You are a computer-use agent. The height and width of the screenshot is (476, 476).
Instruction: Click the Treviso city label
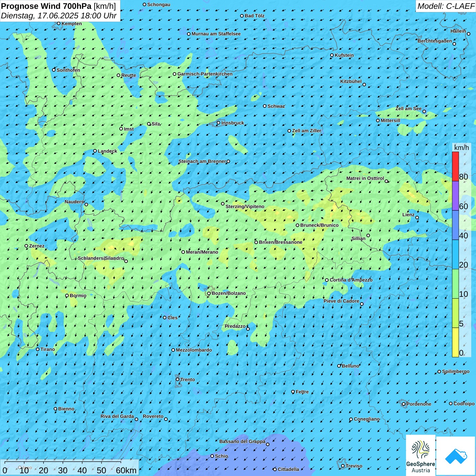coord(354,466)
